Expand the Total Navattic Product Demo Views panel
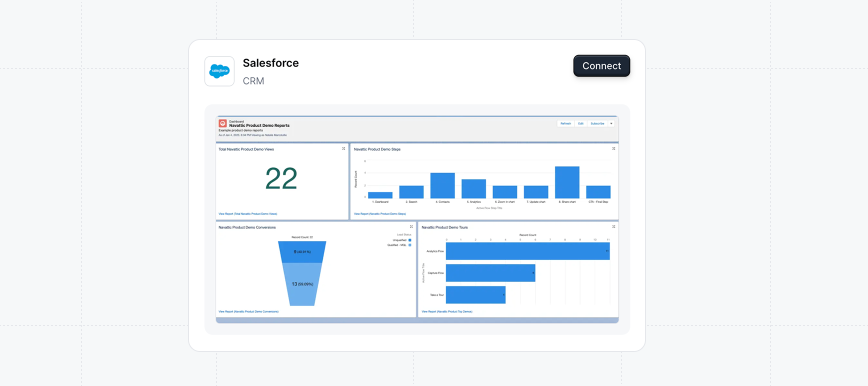Viewport: 868px width, 386px height. (343, 148)
